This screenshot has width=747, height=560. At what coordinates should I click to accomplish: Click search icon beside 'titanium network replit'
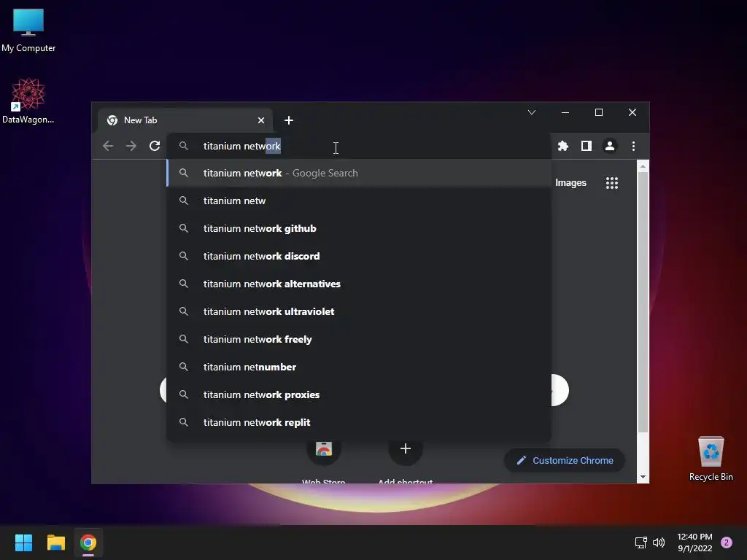point(183,422)
